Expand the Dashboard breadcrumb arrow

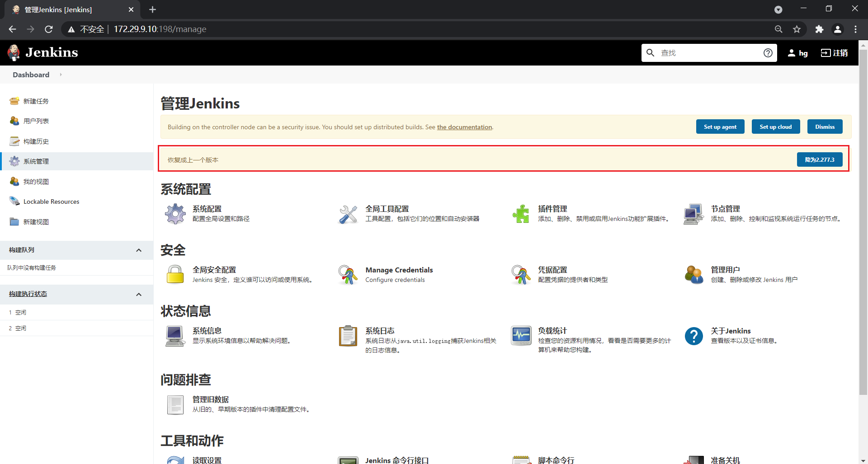[x=61, y=75]
